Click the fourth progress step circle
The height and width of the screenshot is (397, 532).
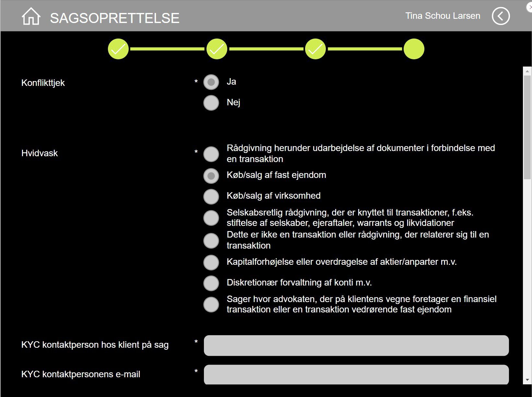pos(414,49)
